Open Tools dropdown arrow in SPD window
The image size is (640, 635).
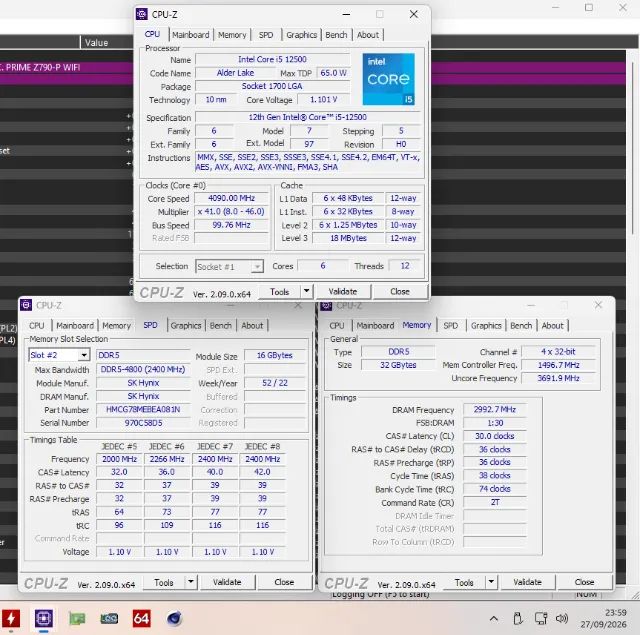coord(191,582)
